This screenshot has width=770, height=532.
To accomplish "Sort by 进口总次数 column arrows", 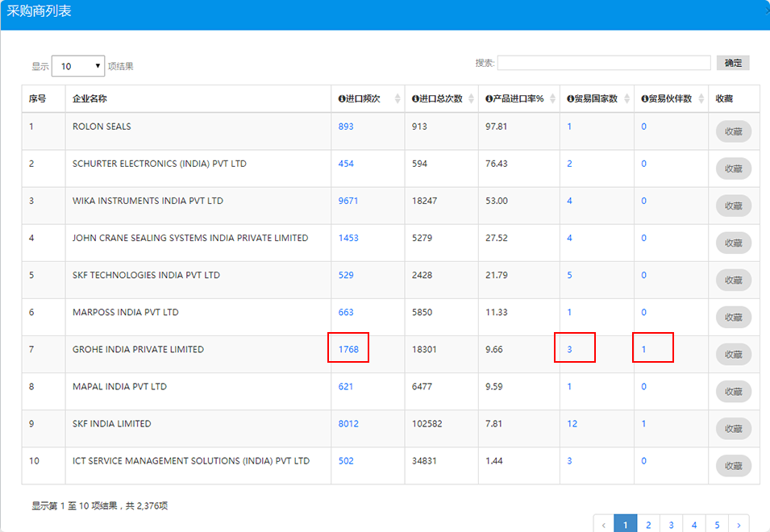I will (x=471, y=98).
